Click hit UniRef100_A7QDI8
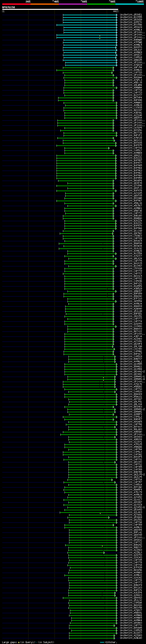 pyautogui.click(x=131, y=65)
